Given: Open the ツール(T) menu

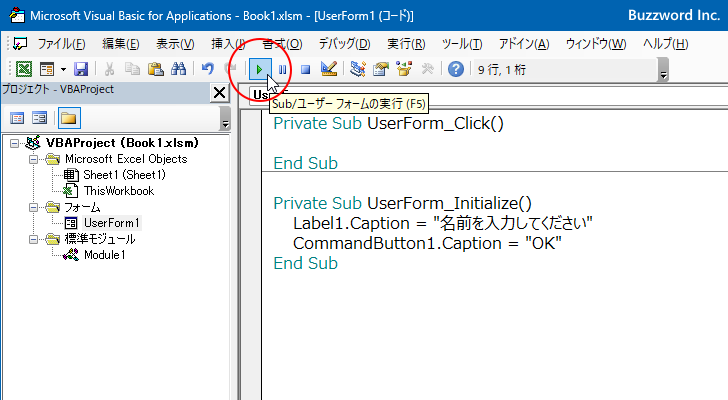Looking at the screenshot, I should click(462, 44).
